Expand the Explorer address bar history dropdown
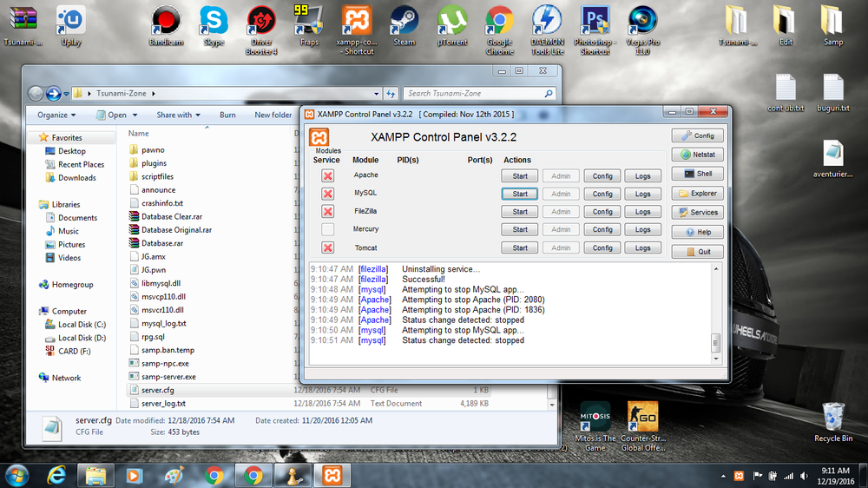This screenshot has width=868, height=488. click(377, 94)
